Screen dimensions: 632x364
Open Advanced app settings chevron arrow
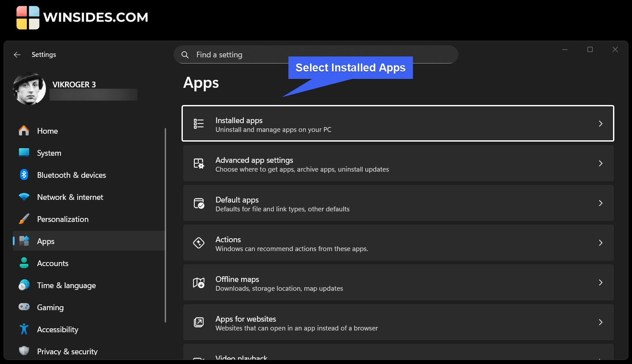pos(600,163)
